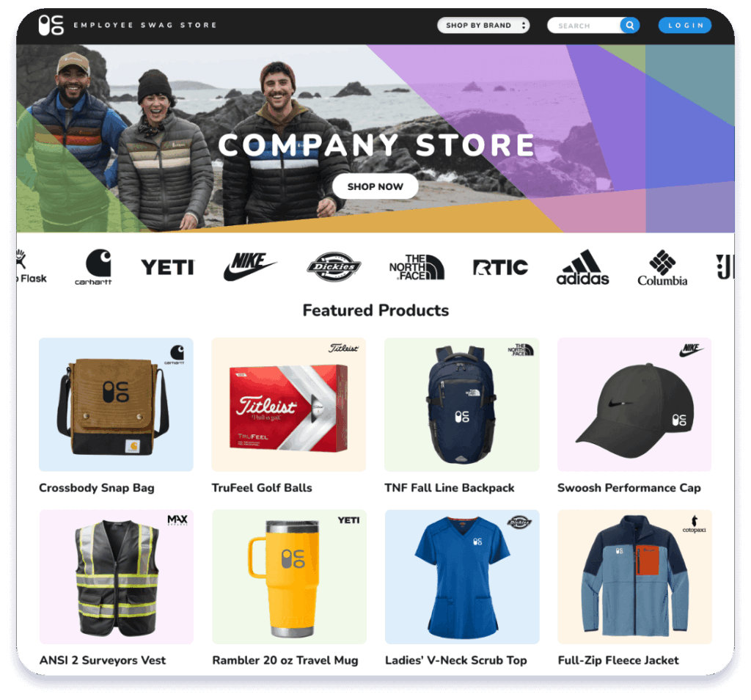The height and width of the screenshot is (700, 751).
Task: Open the Shop By Brand dropdown
Action: click(483, 26)
